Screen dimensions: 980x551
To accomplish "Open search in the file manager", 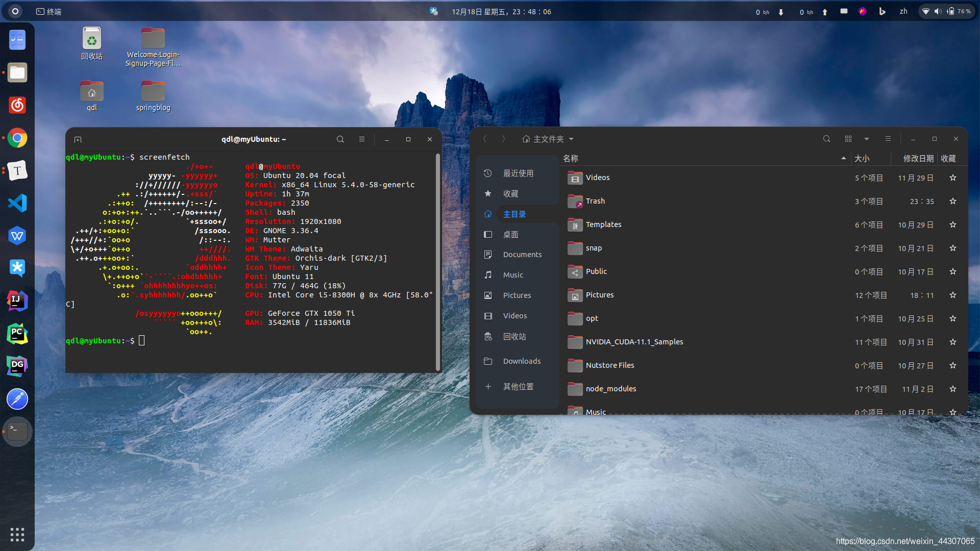I will click(x=827, y=139).
